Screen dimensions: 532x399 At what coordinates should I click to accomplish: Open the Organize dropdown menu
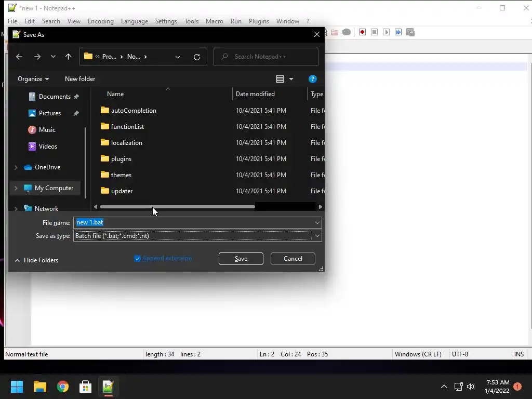[33, 79]
